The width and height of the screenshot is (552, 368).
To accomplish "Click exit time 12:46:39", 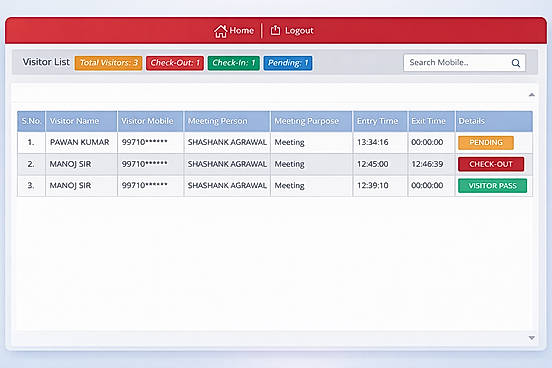I will click(x=427, y=164).
